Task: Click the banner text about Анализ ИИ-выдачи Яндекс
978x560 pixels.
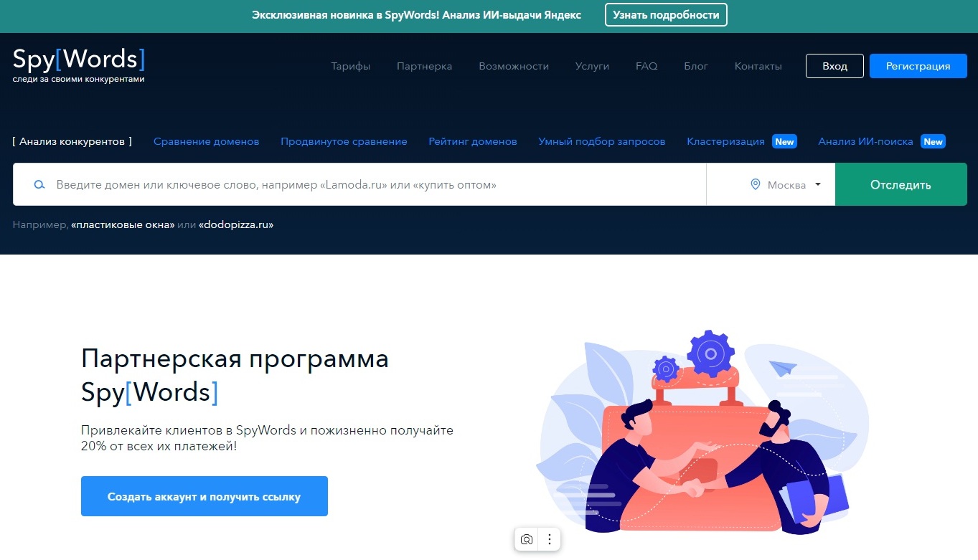Action: coord(416,14)
